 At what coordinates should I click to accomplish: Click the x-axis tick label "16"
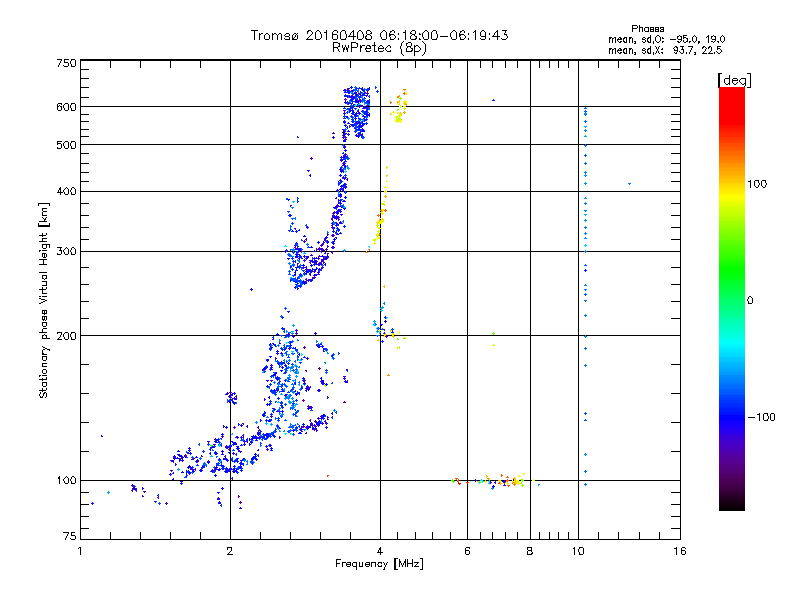[x=680, y=551]
